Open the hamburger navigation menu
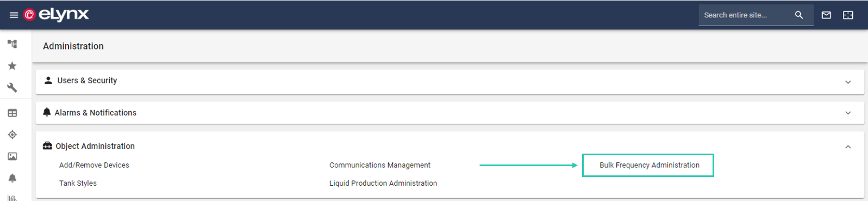This screenshot has width=868, height=201. pyautogui.click(x=14, y=15)
